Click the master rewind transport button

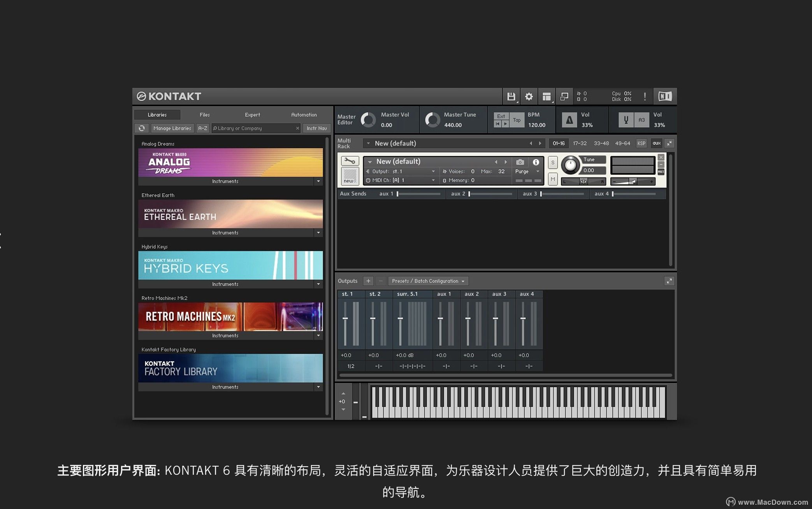pos(497,124)
